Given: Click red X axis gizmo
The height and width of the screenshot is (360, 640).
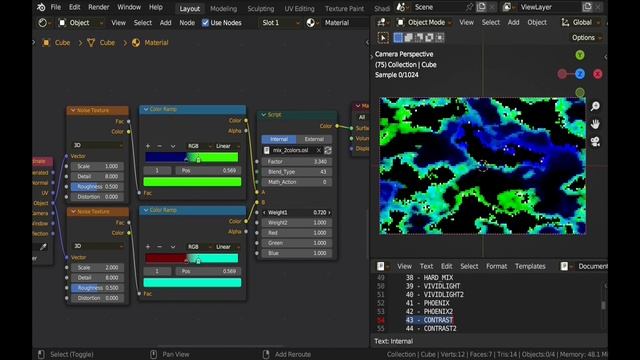Looking at the screenshot, I should [x=598, y=74].
